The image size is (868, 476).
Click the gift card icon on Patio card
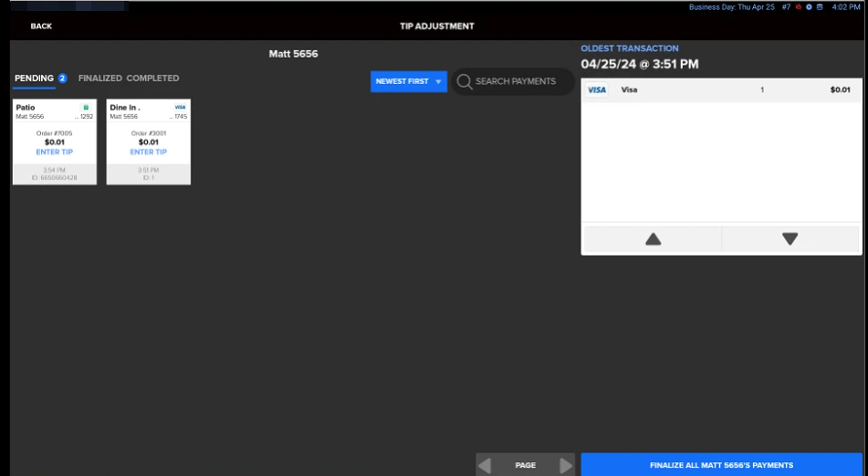click(x=86, y=108)
